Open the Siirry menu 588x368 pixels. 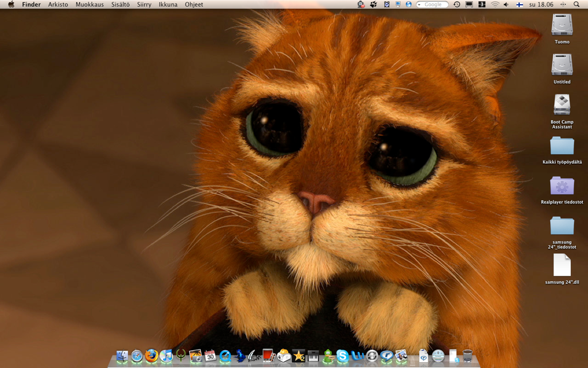pos(144,5)
